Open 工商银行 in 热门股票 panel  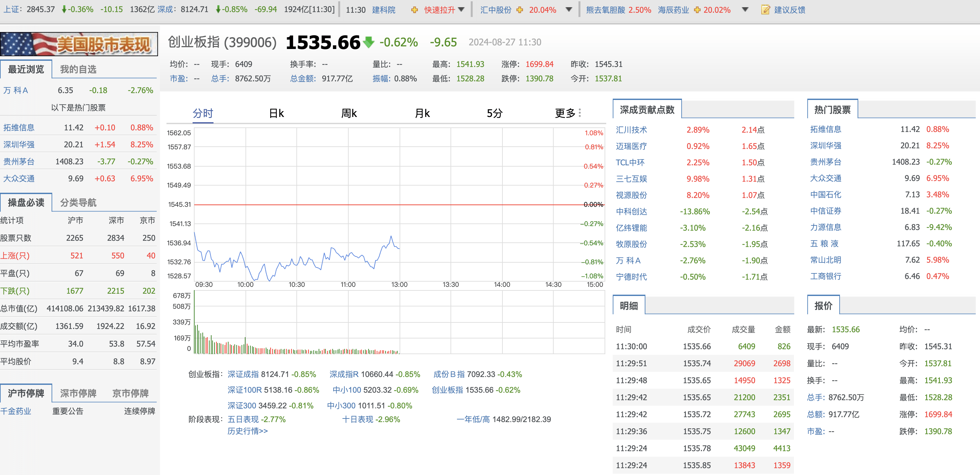[826, 276]
